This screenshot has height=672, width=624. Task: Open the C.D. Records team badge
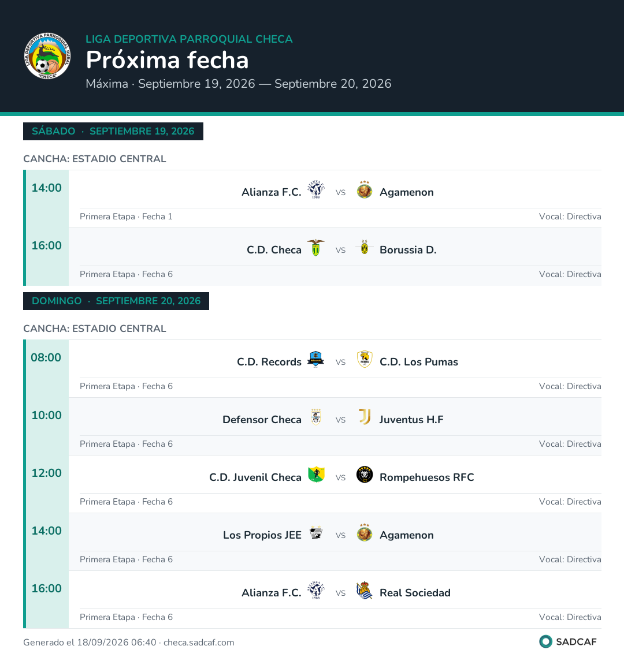315,359
